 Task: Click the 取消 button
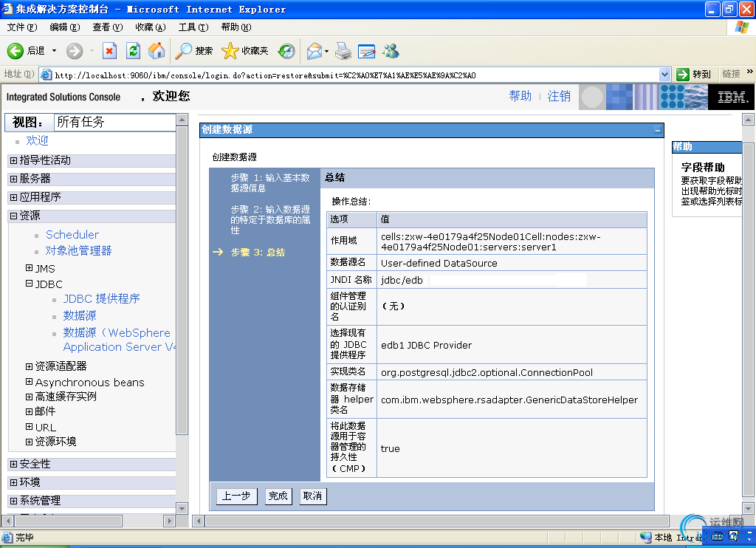(313, 496)
